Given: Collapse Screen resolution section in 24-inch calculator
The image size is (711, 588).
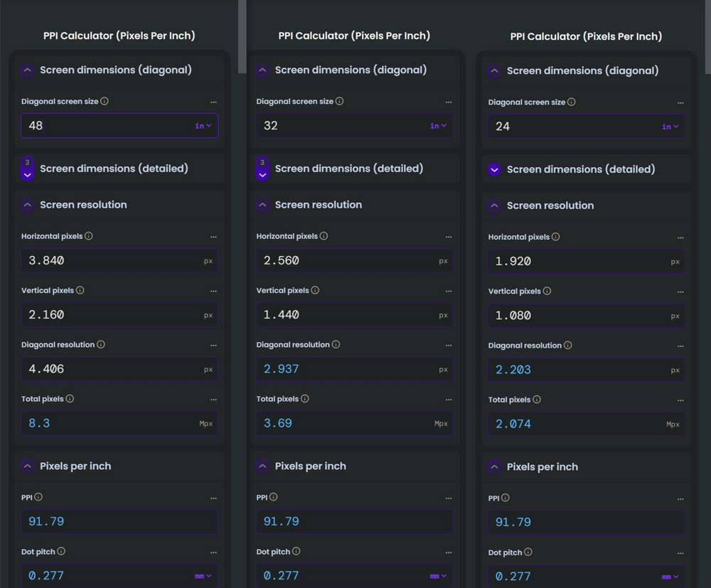Looking at the screenshot, I should [494, 205].
